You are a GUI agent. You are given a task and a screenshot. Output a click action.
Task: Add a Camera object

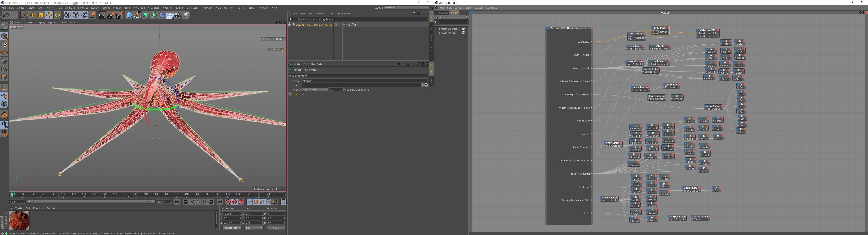click(178, 15)
